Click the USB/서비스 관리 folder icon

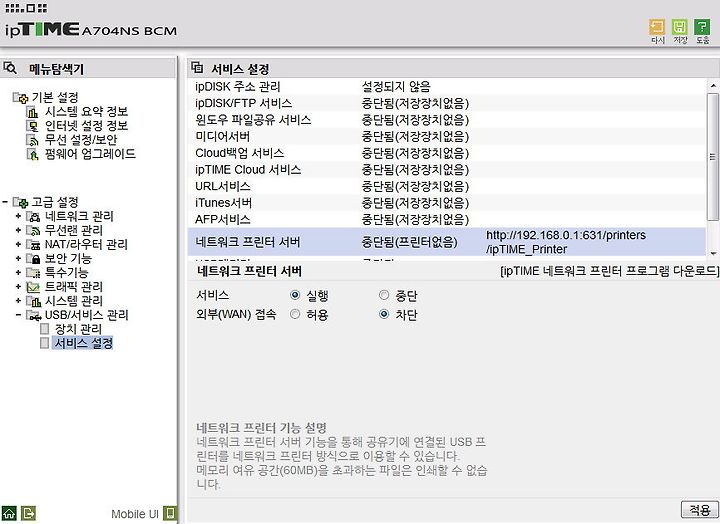click(x=34, y=316)
